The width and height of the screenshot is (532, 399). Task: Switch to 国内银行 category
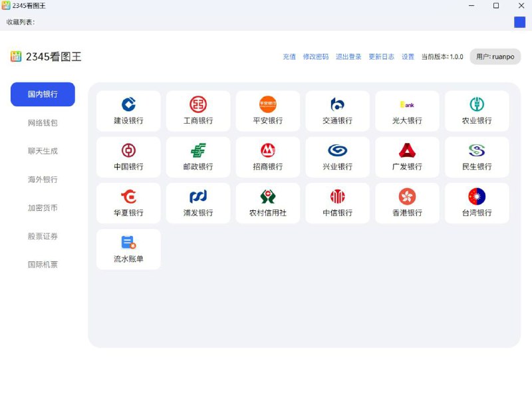pos(43,94)
